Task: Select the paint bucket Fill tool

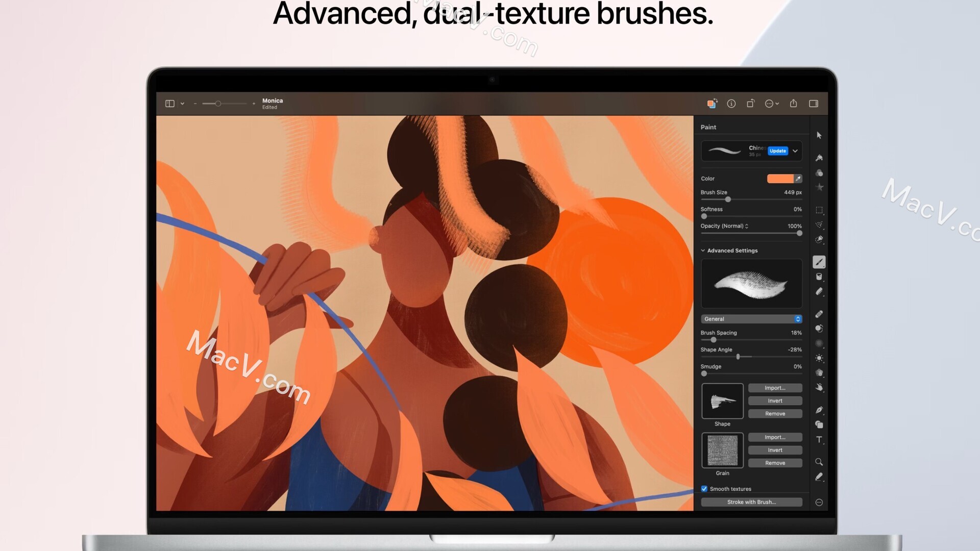Action: (819, 277)
